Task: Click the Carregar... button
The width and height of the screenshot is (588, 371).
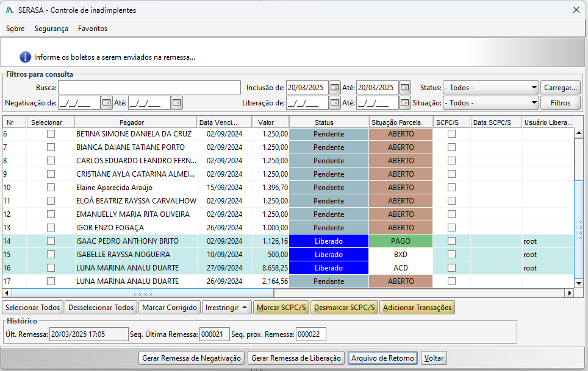Action: tap(561, 88)
